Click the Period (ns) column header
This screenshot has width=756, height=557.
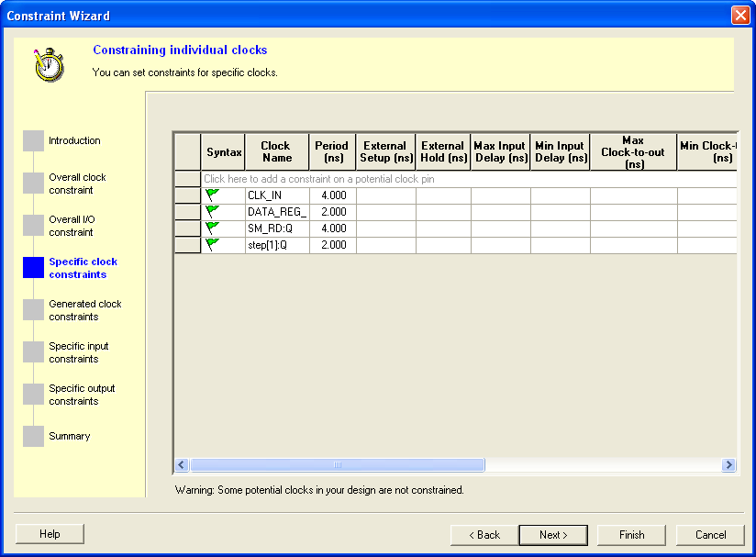[332, 152]
